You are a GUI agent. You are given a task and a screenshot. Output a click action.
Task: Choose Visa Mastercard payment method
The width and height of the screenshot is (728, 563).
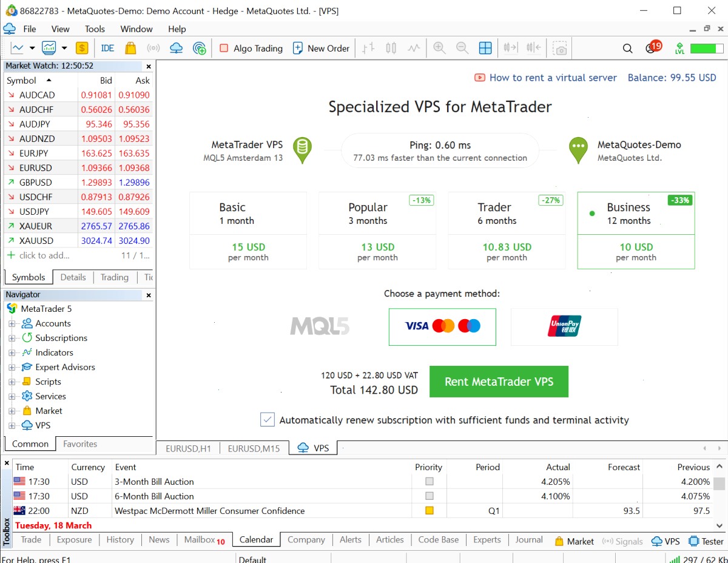(x=442, y=327)
